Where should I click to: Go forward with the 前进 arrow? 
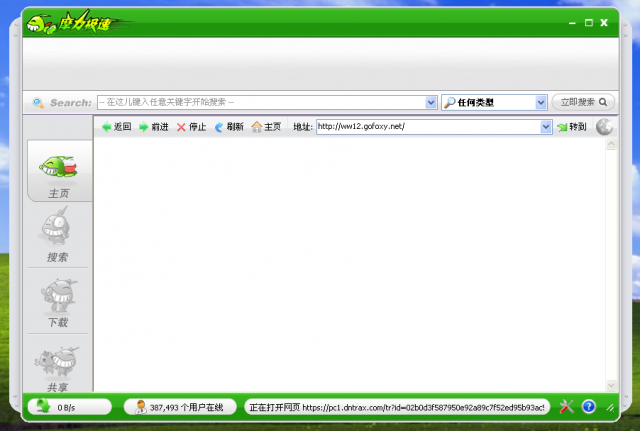coord(154,127)
